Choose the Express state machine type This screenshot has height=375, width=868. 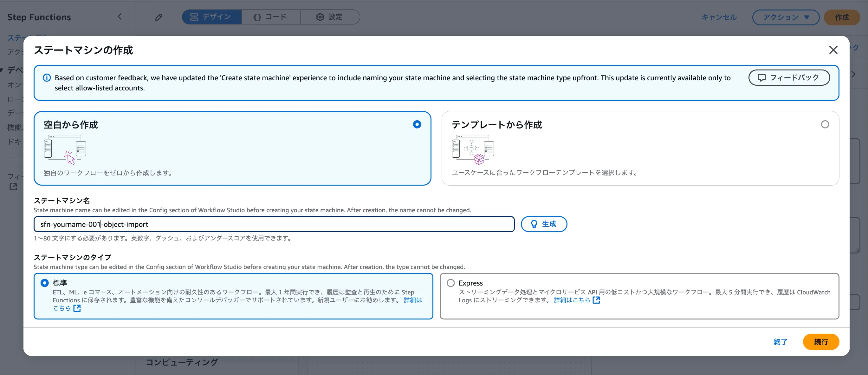coord(450,283)
